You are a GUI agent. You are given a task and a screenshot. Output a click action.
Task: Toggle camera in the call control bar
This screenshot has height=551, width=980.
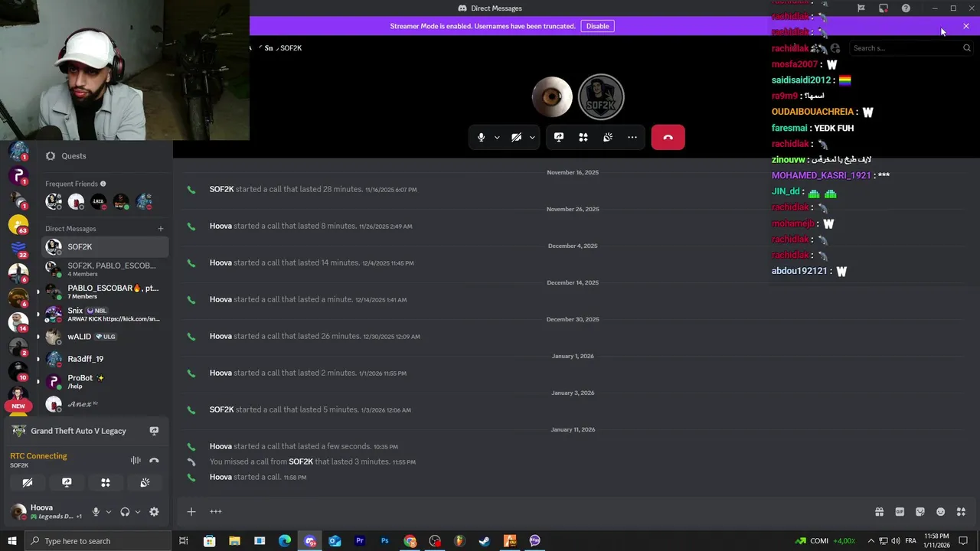[516, 137]
